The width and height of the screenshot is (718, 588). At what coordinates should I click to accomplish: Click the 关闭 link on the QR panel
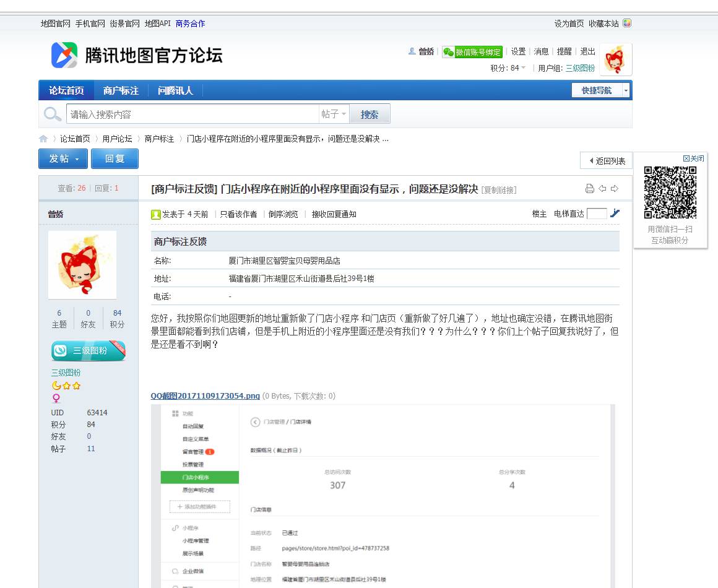click(x=693, y=158)
